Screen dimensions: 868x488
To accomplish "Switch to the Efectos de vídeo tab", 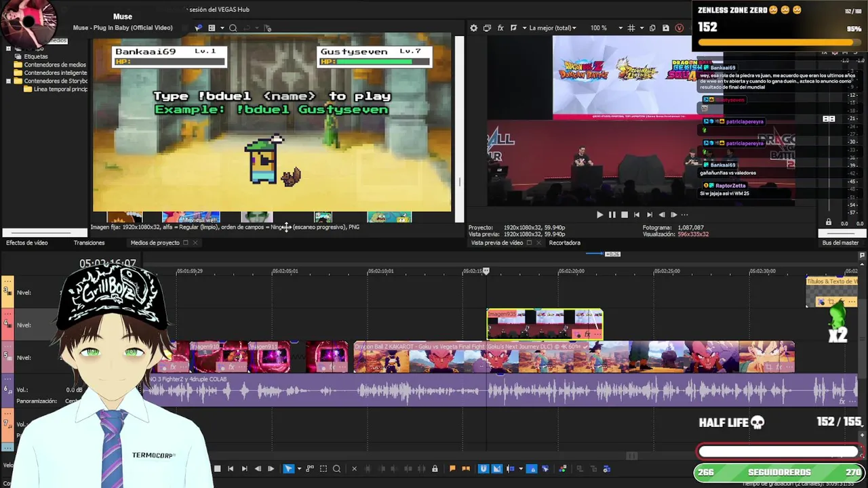I will click(x=27, y=243).
